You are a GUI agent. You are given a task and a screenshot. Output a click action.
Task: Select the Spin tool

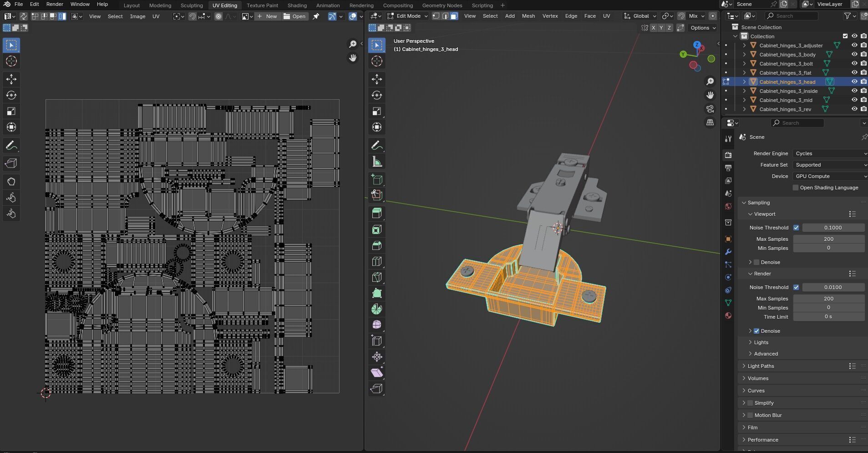click(x=377, y=309)
